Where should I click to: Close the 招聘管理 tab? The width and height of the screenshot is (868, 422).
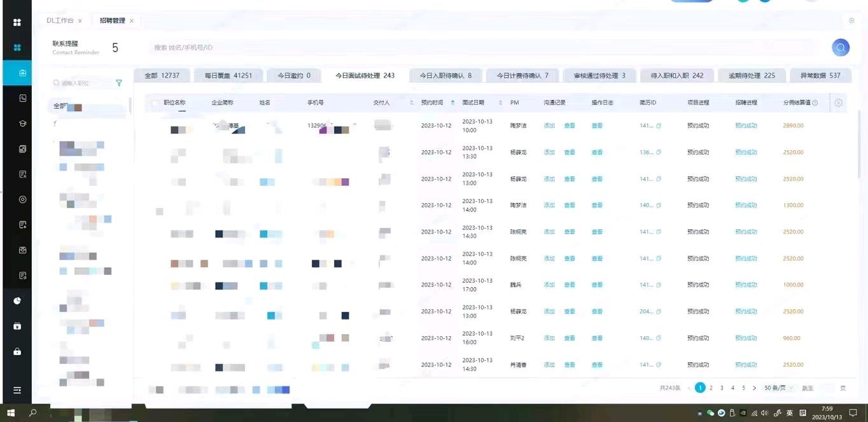(132, 21)
